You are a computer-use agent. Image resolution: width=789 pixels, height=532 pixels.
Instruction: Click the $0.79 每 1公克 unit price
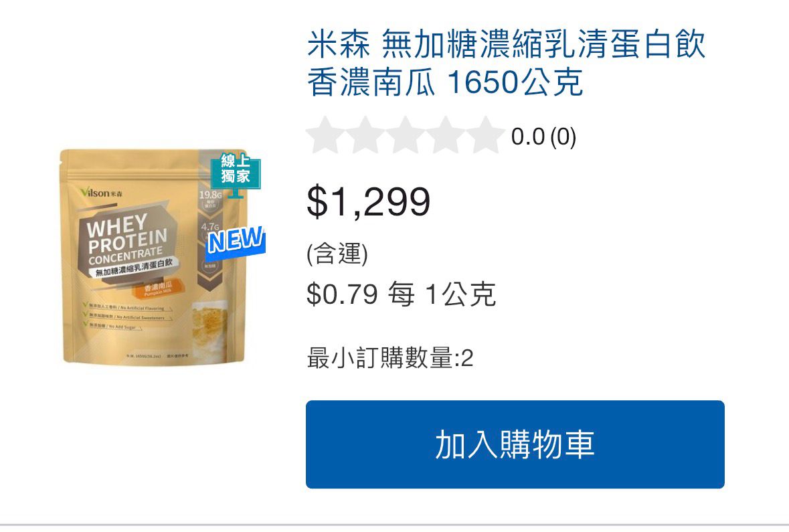pos(401,294)
